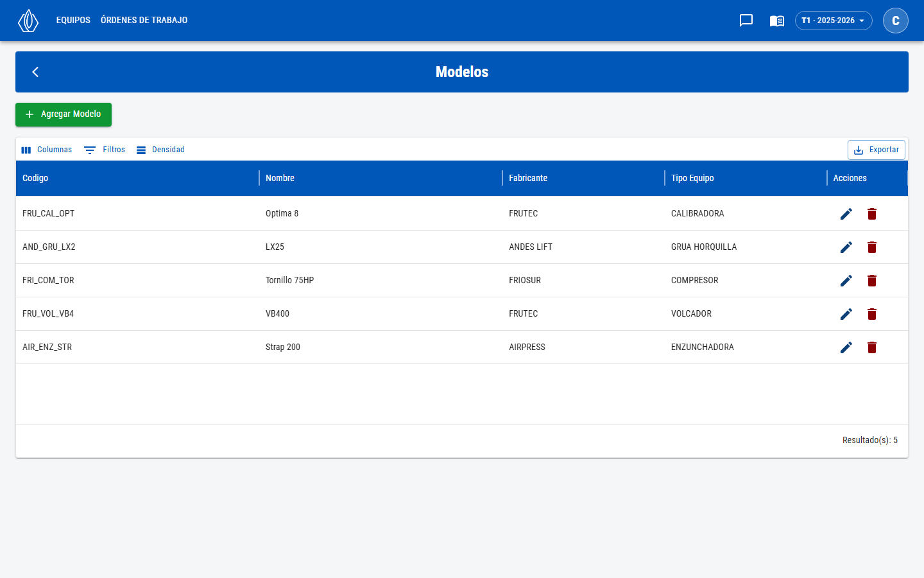Open the Densidad density menu
The height and width of the screenshot is (578, 924).
coord(160,150)
